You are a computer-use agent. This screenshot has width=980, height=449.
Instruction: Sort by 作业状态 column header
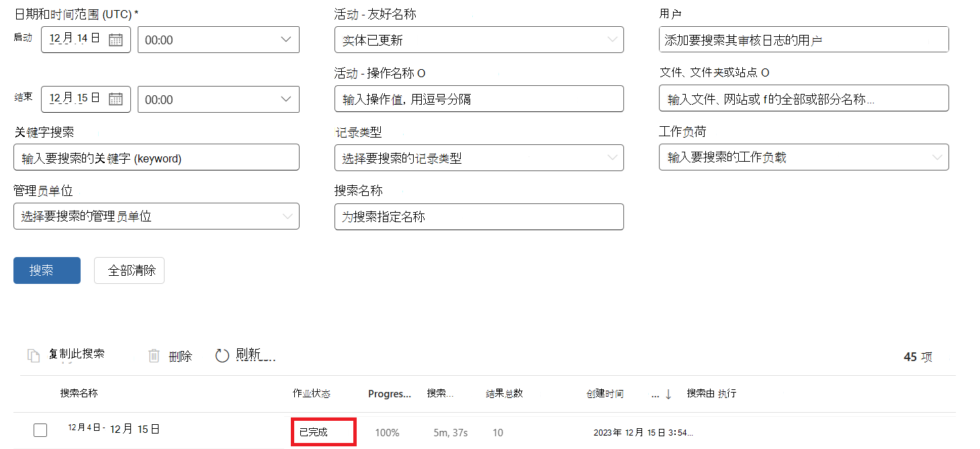[x=311, y=393]
